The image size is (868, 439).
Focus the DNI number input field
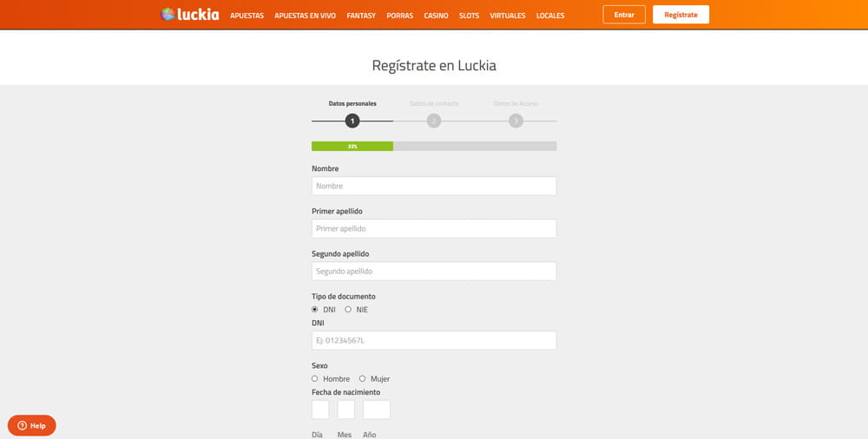434,340
